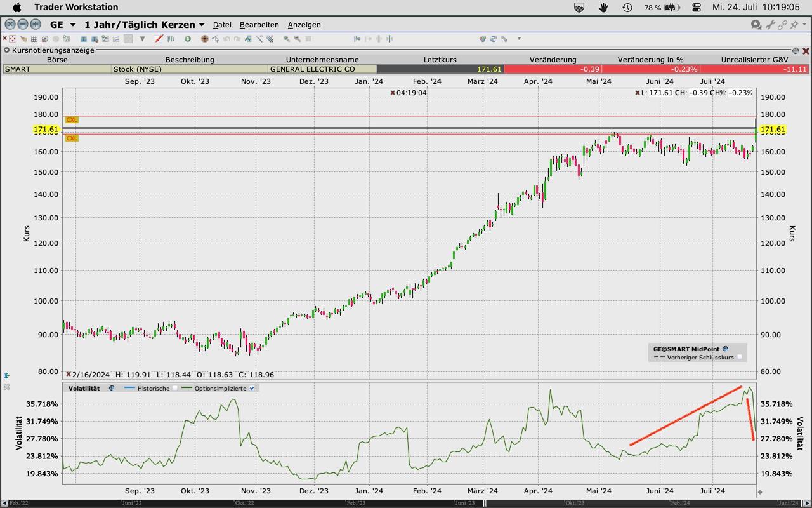Select the crosshair cursor tool in toolbar

click(x=205, y=39)
